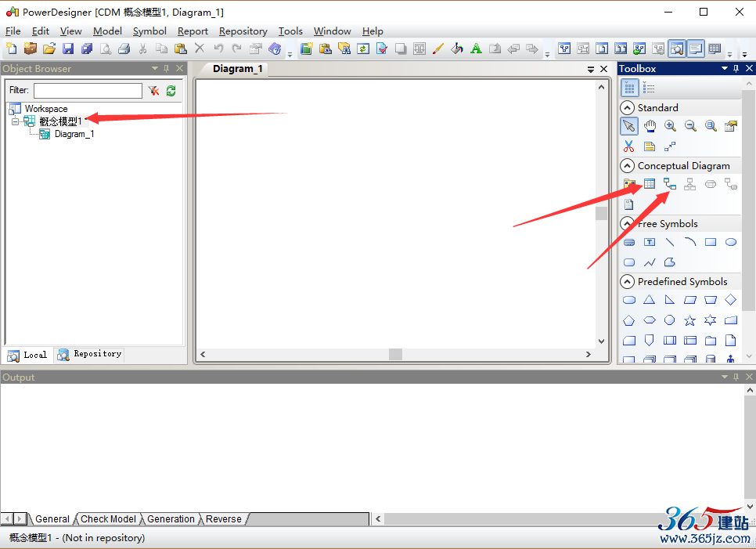Click the Fill color paint bucket icon

coord(457,49)
